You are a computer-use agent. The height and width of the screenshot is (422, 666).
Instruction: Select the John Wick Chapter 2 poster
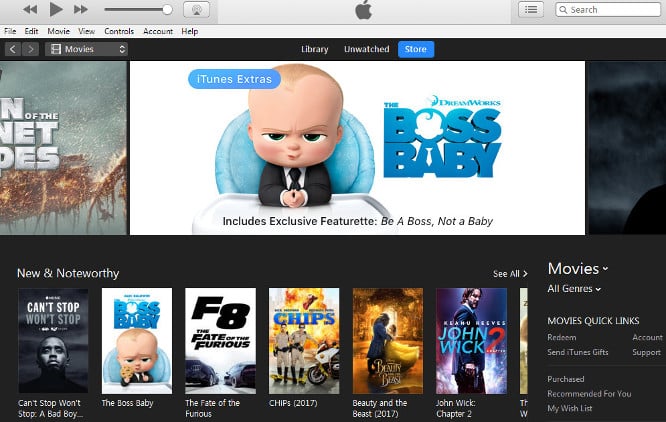coord(471,340)
